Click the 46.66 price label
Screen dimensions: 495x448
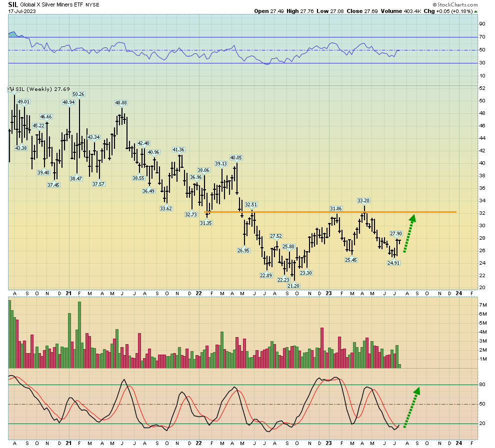46,117
